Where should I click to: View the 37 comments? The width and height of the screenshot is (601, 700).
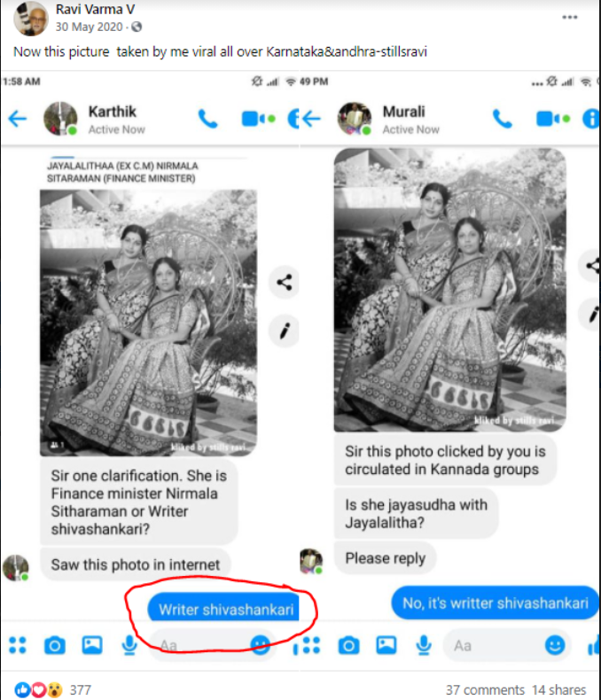[x=484, y=689]
